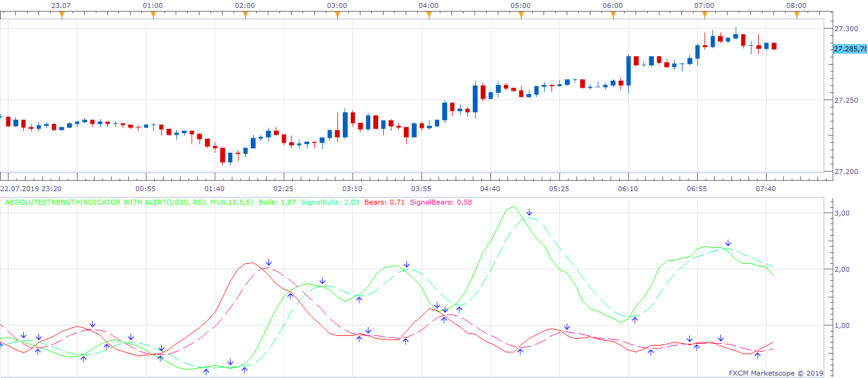868x378 pixels.
Task: Click the Bulls: 1,87 value label
Action: click(x=277, y=202)
